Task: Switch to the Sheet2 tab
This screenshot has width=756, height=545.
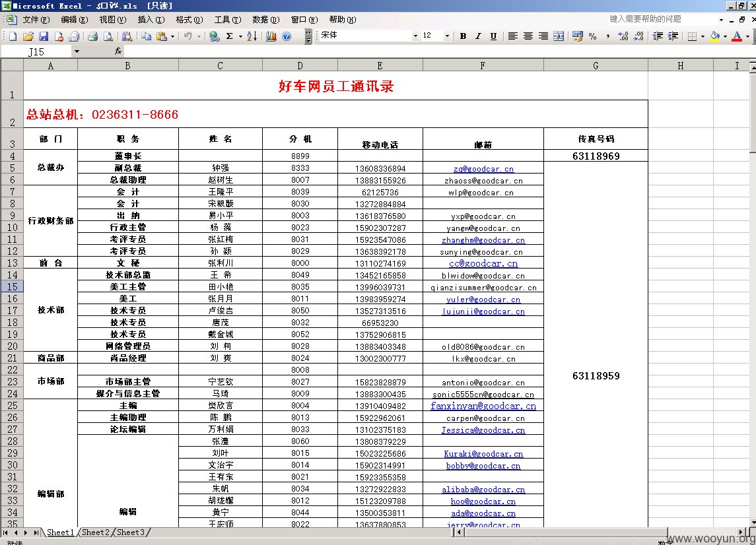Action: tap(96, 532)
